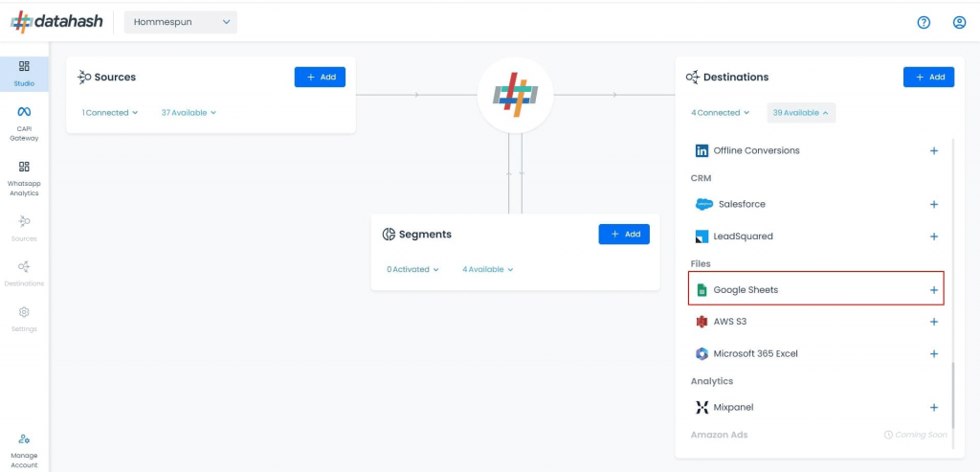Open Settings in the sidebar
Image resolution: width=980 pixels, height=472 pixels.
(x=24, y=319)
